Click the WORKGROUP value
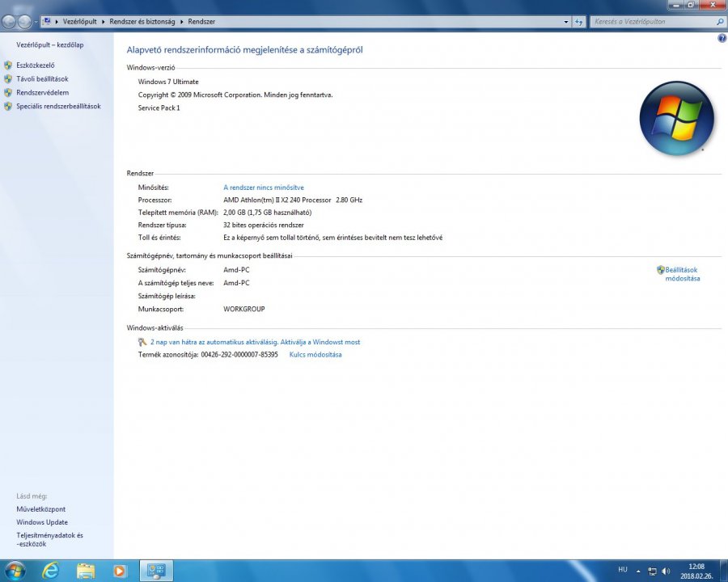This screenshot has width=728, height=582. click(243, 309)
